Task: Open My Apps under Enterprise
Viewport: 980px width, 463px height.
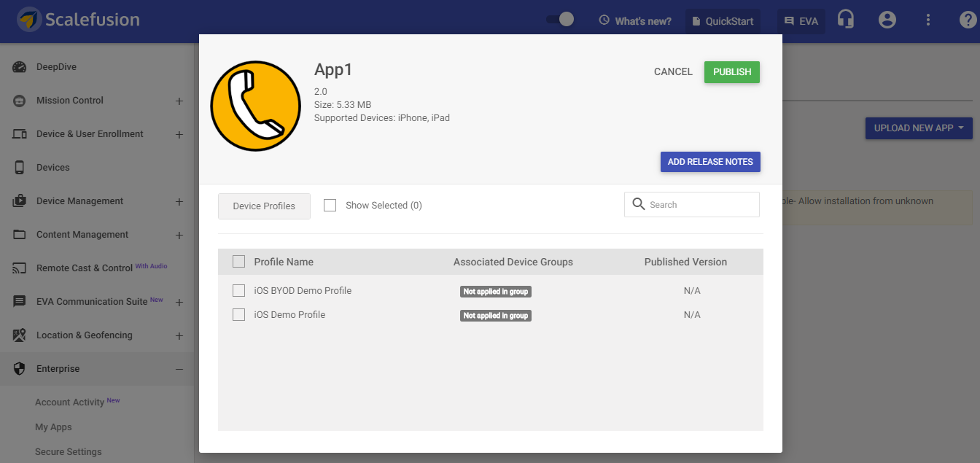Action: click(x=53, y=427)
